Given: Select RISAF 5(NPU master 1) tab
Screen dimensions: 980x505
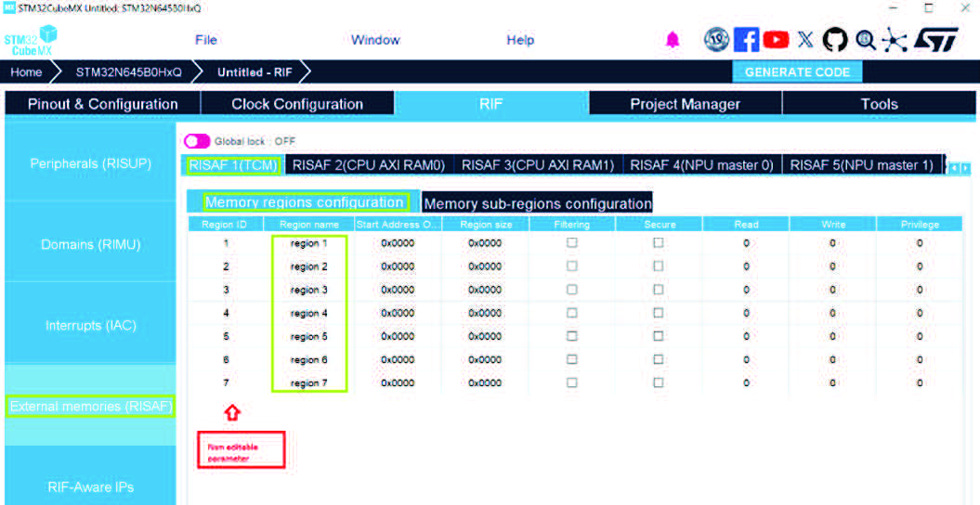Looking at the screenshot, I should click(861, 165).
